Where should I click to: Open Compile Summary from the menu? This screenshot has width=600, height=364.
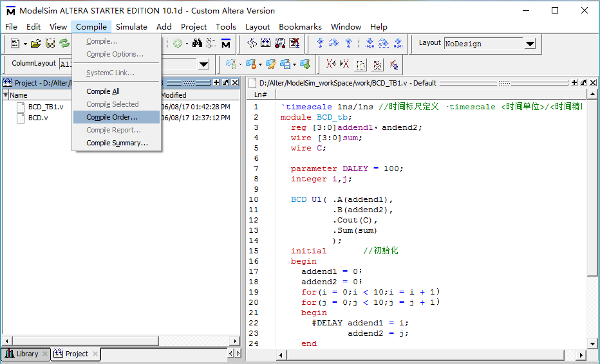117,143
